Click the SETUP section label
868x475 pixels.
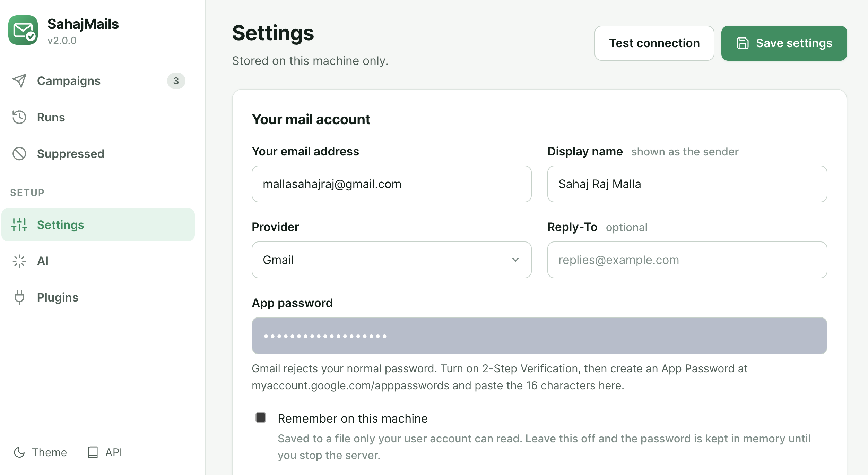click(x=27, y=193)
